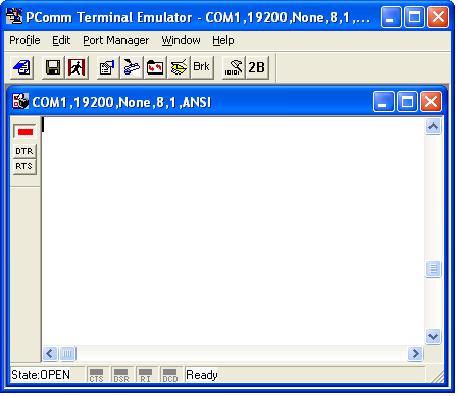Image resolution: width=458 pixels, height=396 pixels.
Task: Click the exit door toolbar icon
Action: 76,68
